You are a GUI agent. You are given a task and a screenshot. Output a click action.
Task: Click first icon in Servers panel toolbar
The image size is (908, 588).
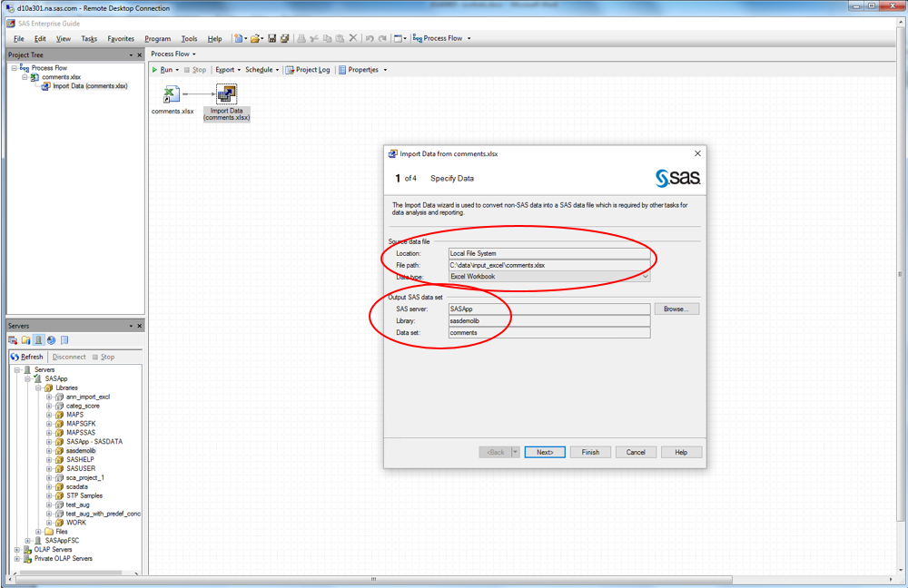tap(13, 340)
